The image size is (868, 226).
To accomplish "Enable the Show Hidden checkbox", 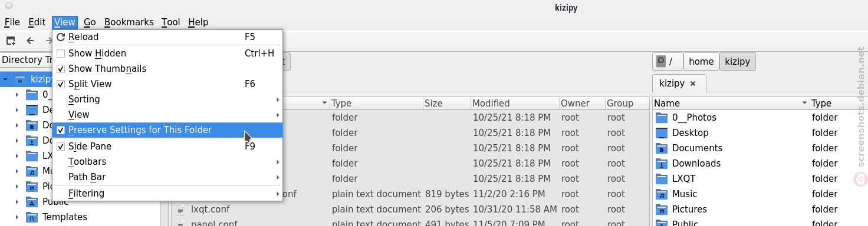I will (x=61, y=54).
